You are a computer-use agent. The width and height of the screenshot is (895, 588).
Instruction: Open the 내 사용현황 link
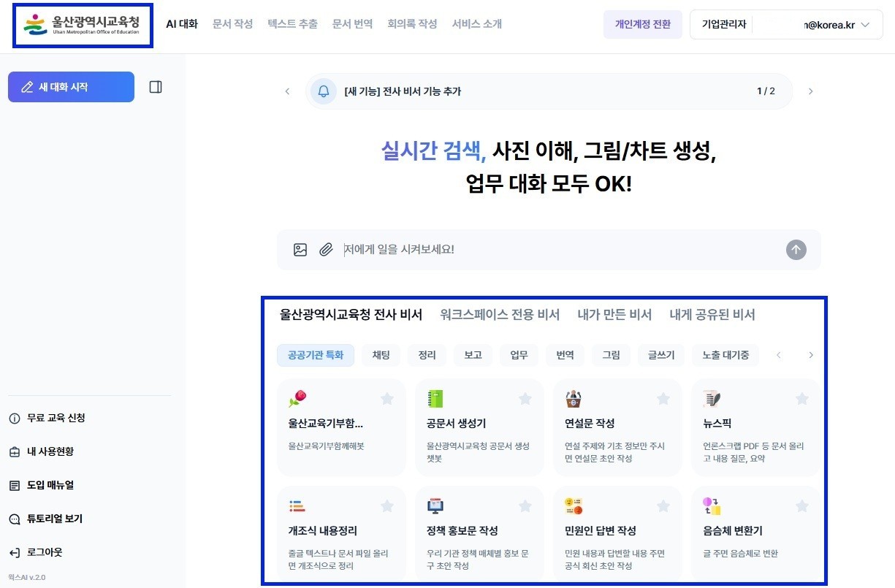point(50,452)
